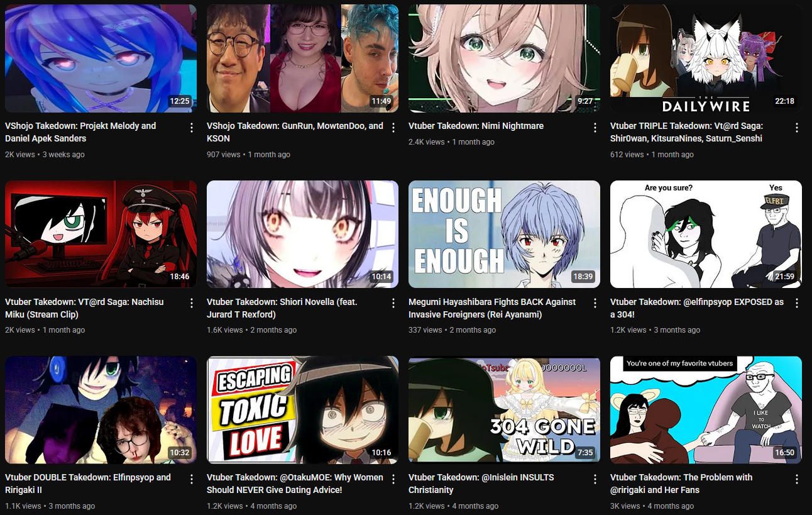This screenshot has width=812, height=515.
Task: Click the 'Are you sure?' comic thumbnail
Action: [x=706, y=235]
